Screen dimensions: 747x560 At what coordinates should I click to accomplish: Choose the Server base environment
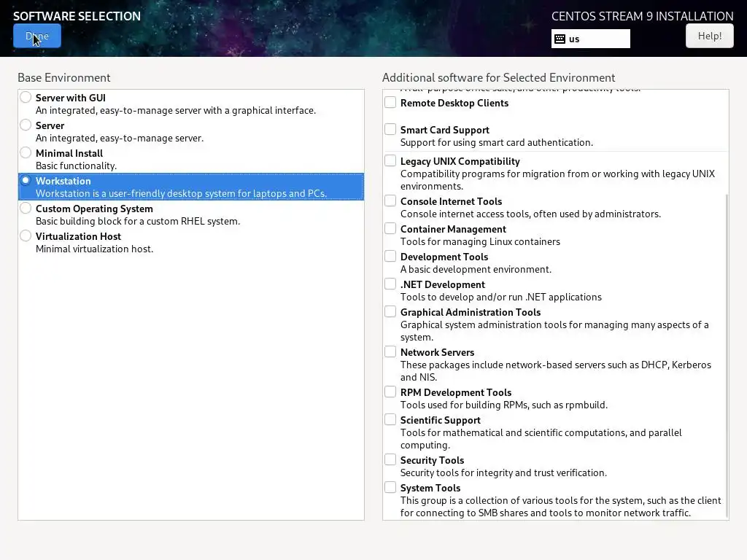point(26,125)
